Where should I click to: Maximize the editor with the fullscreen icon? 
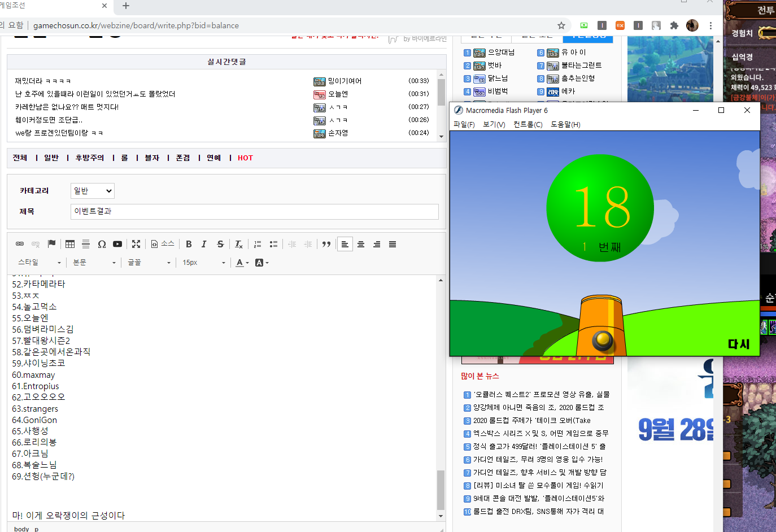(136, 244)
